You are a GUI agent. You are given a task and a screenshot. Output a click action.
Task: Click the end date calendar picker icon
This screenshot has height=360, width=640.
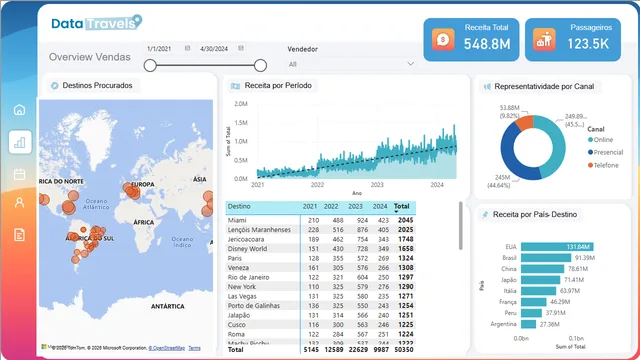241,48
